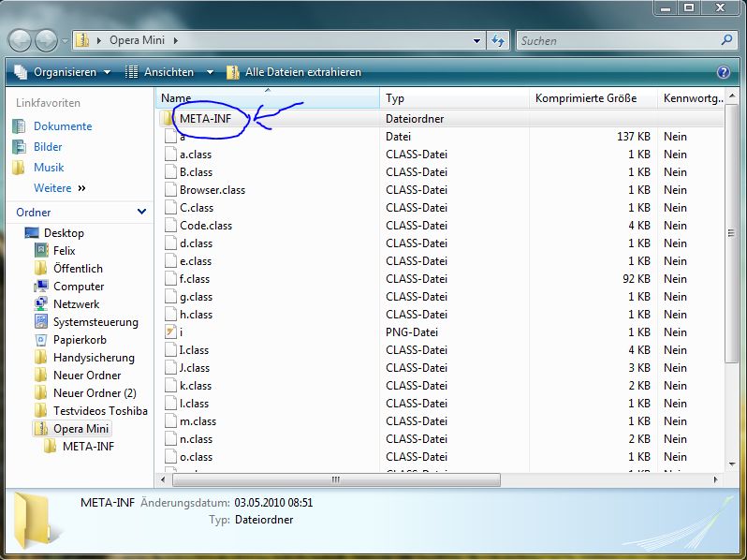
Task: Select Testvideos Toshiba folder in tree
Action: point(100,411)
